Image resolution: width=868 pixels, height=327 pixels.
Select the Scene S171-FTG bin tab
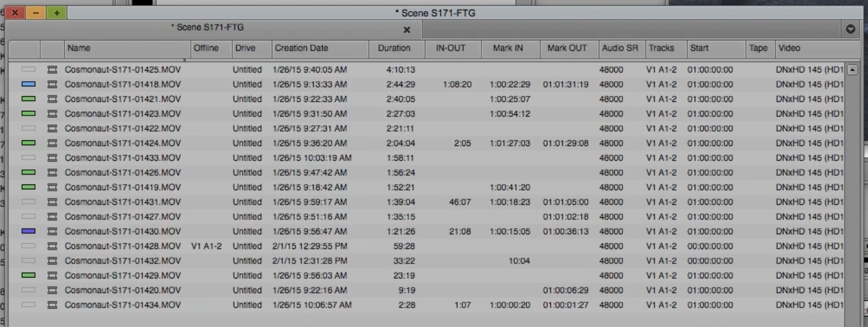pos(208,28)
